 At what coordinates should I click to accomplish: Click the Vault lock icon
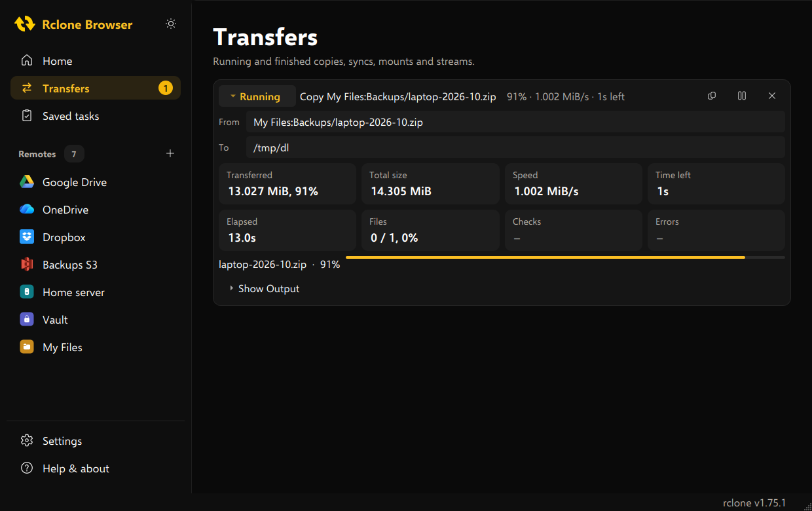(27, 320)
